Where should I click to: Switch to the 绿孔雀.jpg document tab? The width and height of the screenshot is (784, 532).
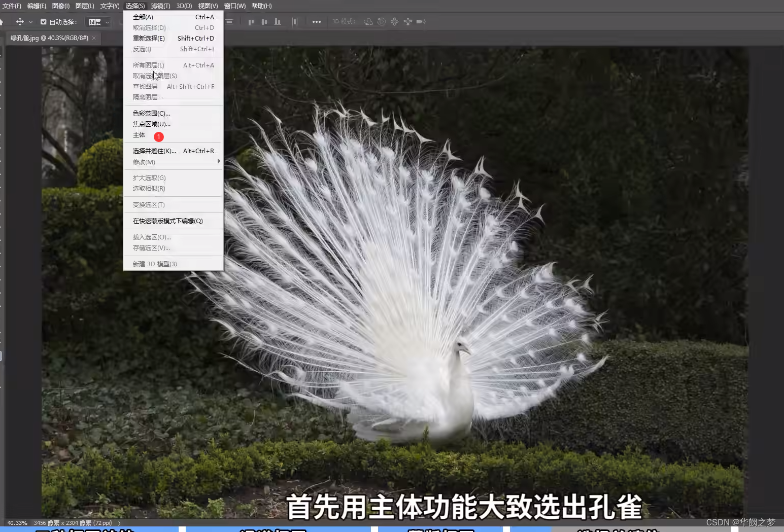(49, 38)
